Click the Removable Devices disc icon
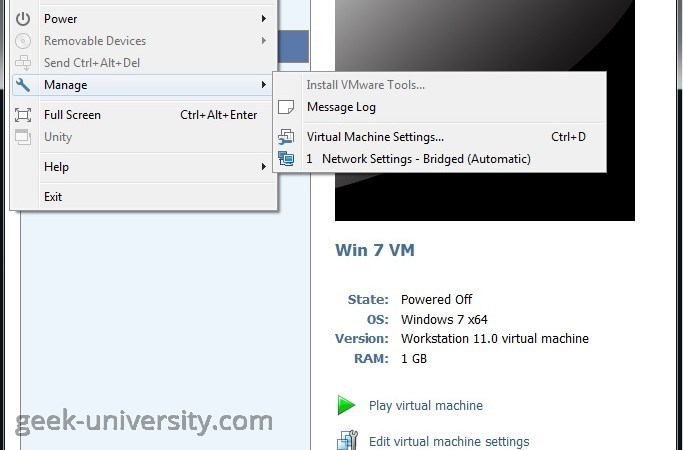Viewport: 683px width, 450px height. click(x=23, y=41)
